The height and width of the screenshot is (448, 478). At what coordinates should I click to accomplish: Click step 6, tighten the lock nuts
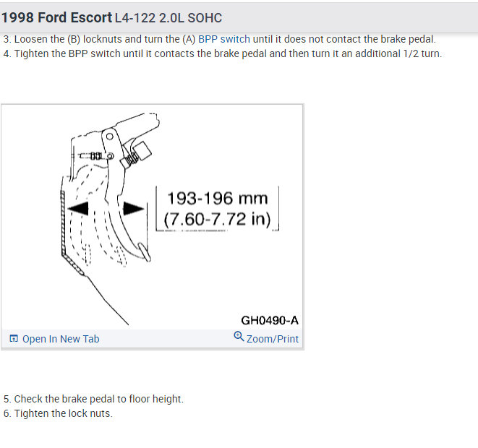[58, 413]
